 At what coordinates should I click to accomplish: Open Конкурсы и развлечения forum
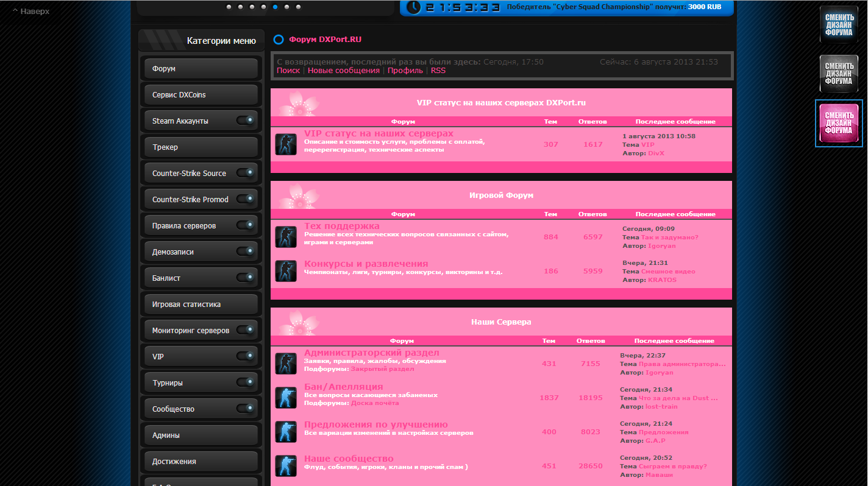click(x=366, y=264)
